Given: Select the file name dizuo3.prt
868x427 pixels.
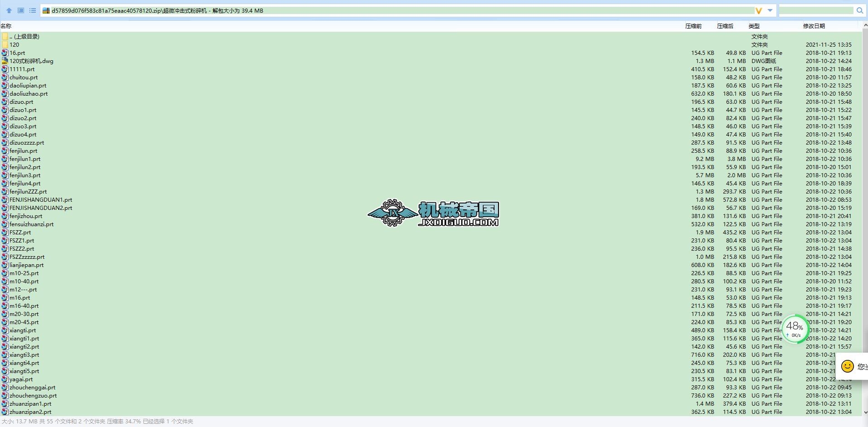Looking at the screenshot, I should (x=23, y=126).
